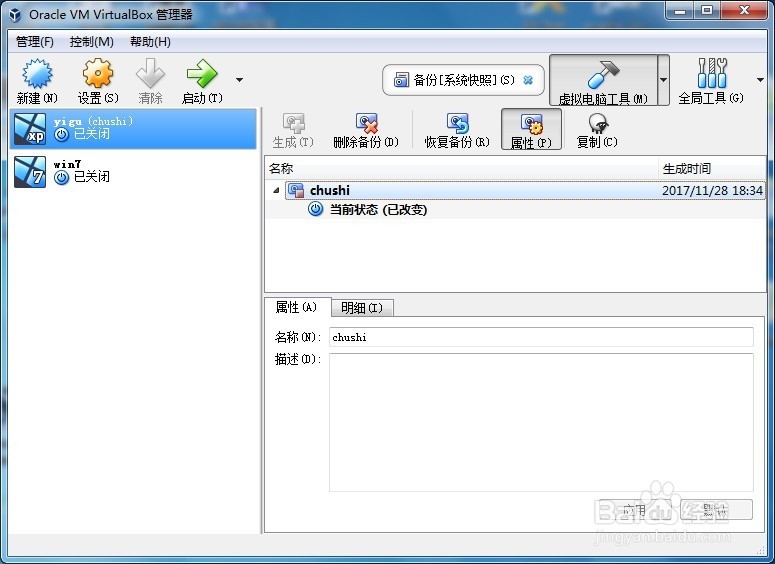Image resolution: width=775 pixels, height=564 pixels.
Task: Open the Global Tools dropdown arrow
Action: click(761, 80)
